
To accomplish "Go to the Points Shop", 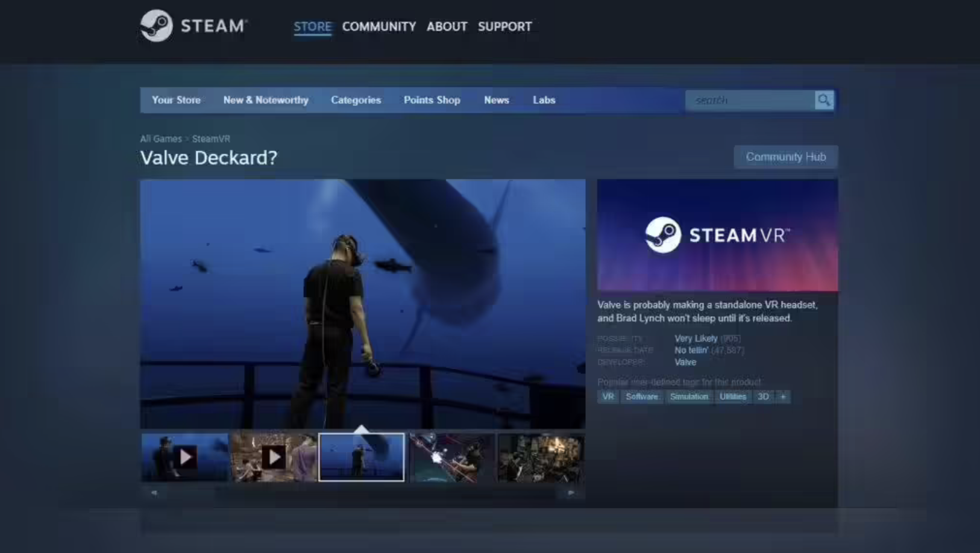I will click(432, 100).
